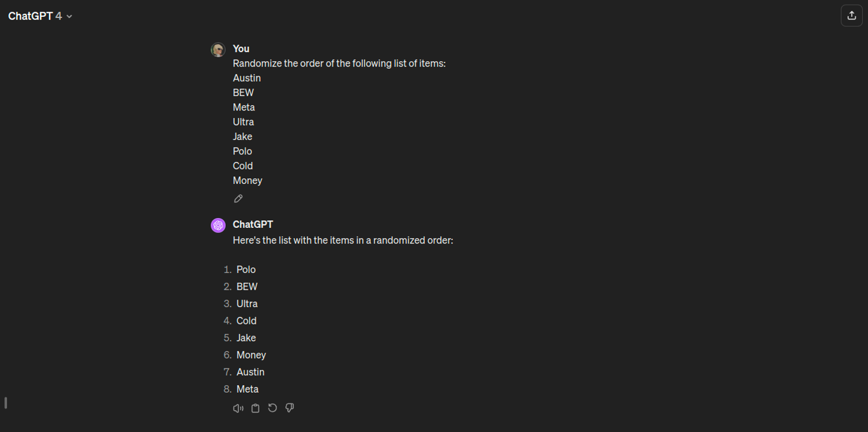This screenshot has height=432, width=868.
Task: Click the user profile avatar
Action: coord(218,50)
